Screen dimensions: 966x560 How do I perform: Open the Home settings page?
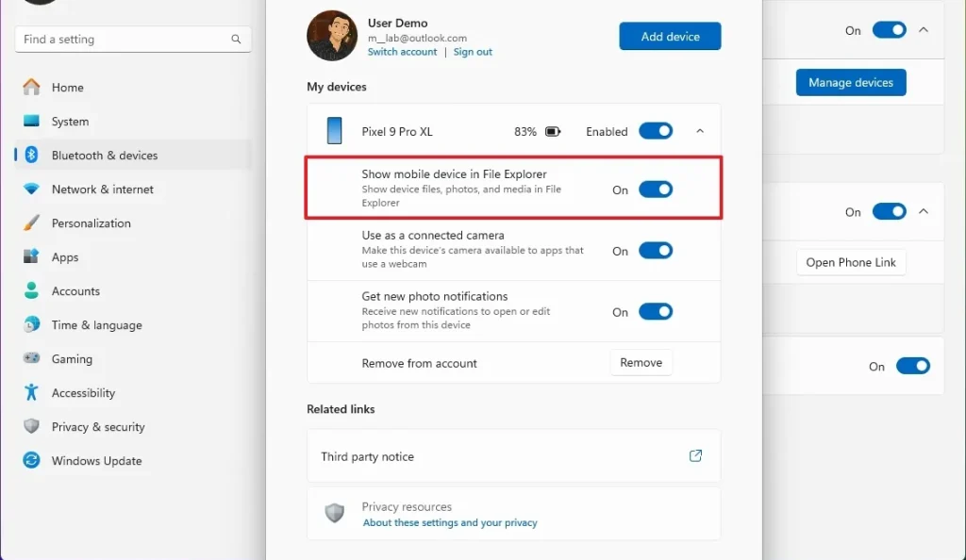pos(133,87)
